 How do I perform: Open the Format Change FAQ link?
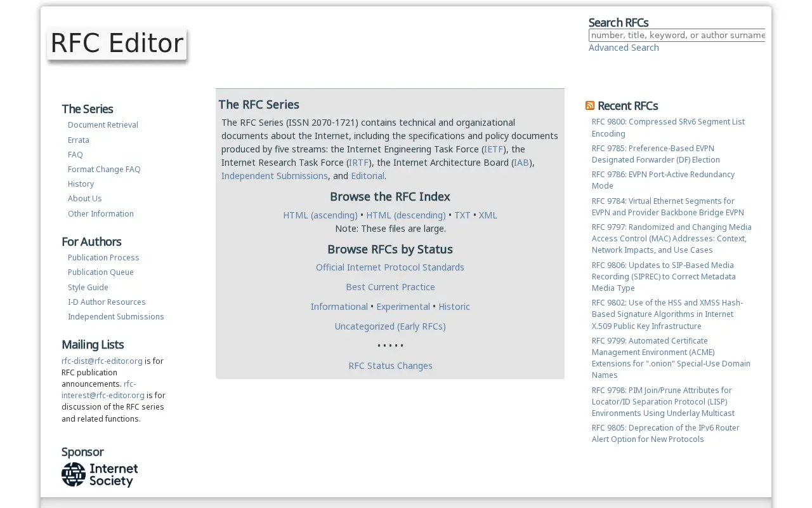pos(104,170)
